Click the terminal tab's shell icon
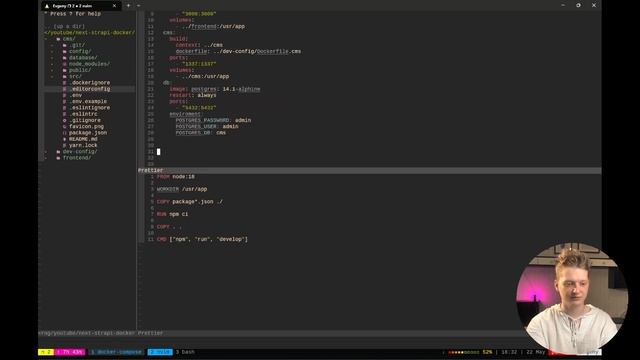 tap(47, 6)
